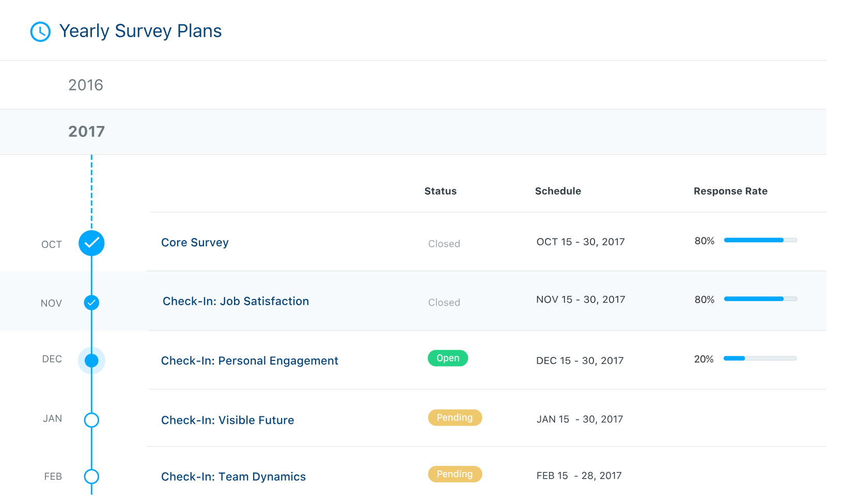Click the 80% value for Core Survey

click(705, 241)
